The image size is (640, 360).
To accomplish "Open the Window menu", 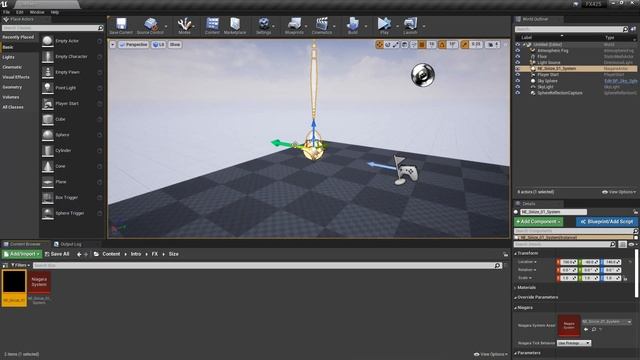I will pos(37,12).
